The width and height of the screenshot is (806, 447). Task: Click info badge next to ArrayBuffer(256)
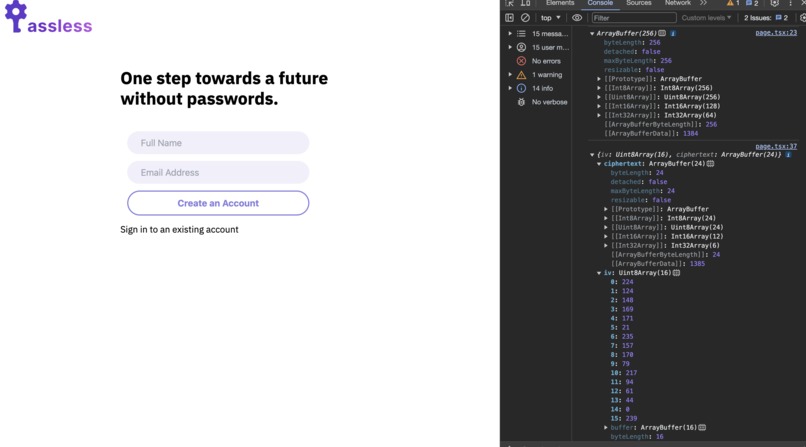coord(673,33)
